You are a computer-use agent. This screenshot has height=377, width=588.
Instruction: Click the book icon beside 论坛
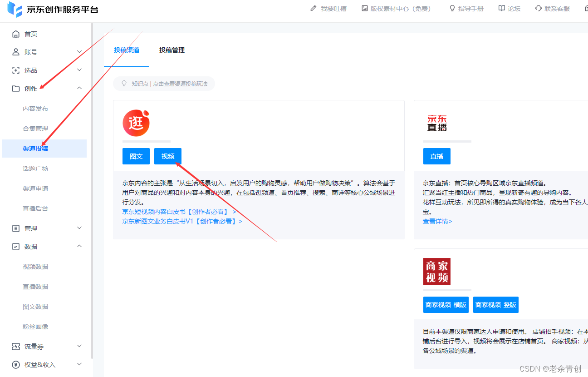[x=502, y=9]
